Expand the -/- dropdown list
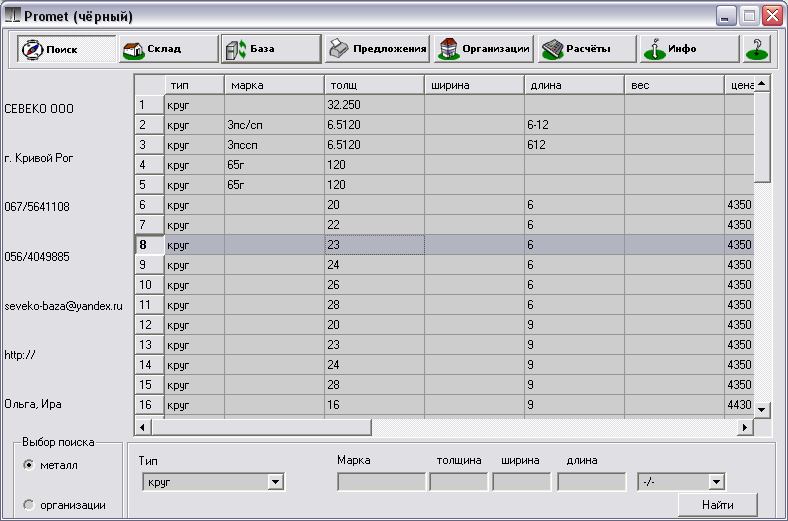This screenshot has height=521, width=788. (x=716, y=482)
